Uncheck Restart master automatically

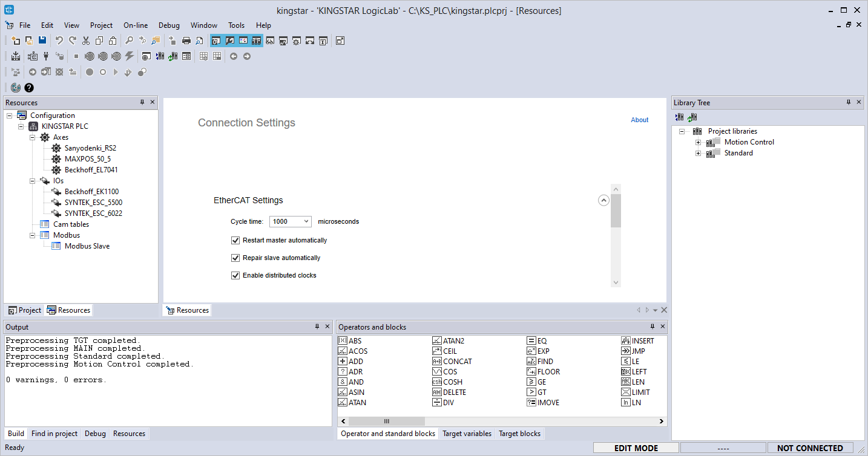point(236,240)
